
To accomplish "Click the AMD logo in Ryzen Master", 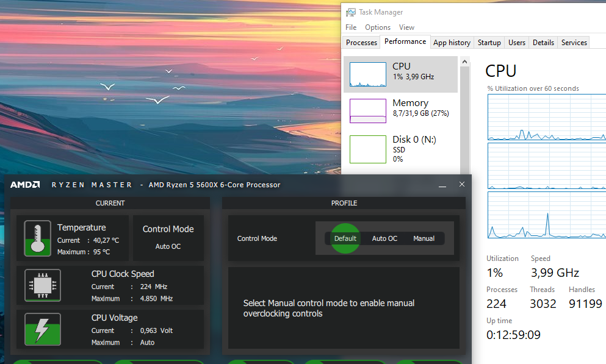I will [25, 185].
